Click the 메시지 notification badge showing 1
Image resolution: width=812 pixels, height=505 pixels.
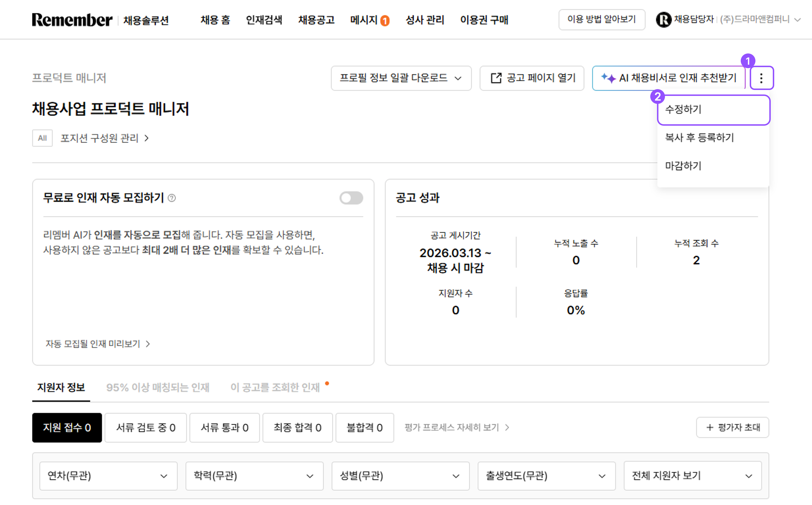[x=385, y=20]
